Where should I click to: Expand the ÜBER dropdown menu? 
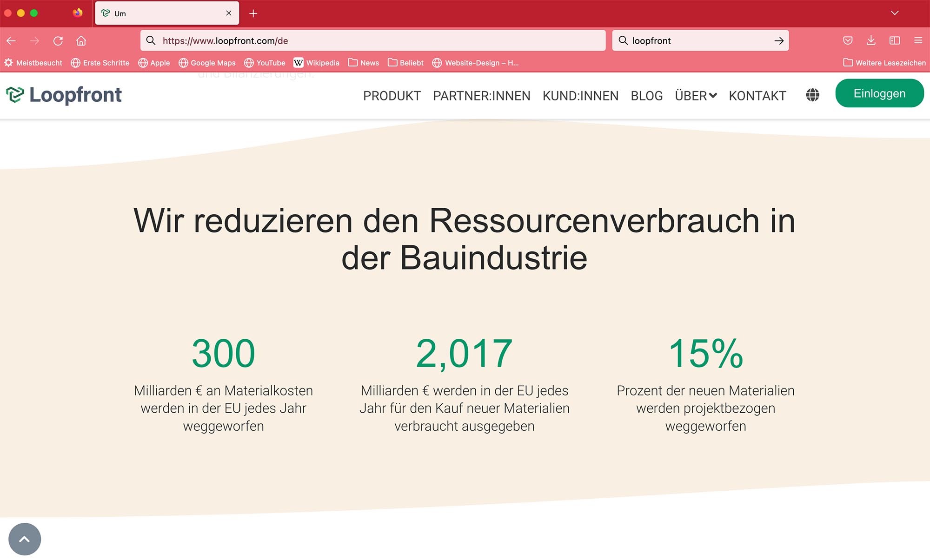click(696, 96)
